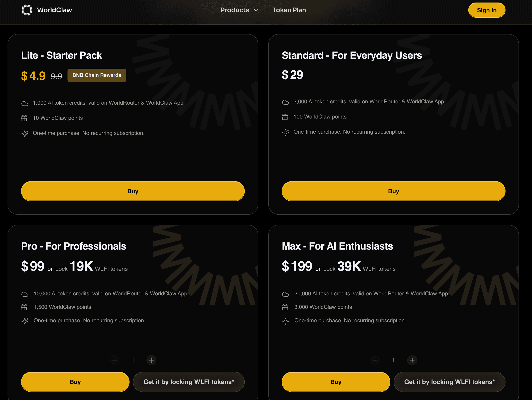Increase Max pack quantity with plus button
Image resolution: width=532 pixels, height=400 pixels.
[x=412, y=360]
